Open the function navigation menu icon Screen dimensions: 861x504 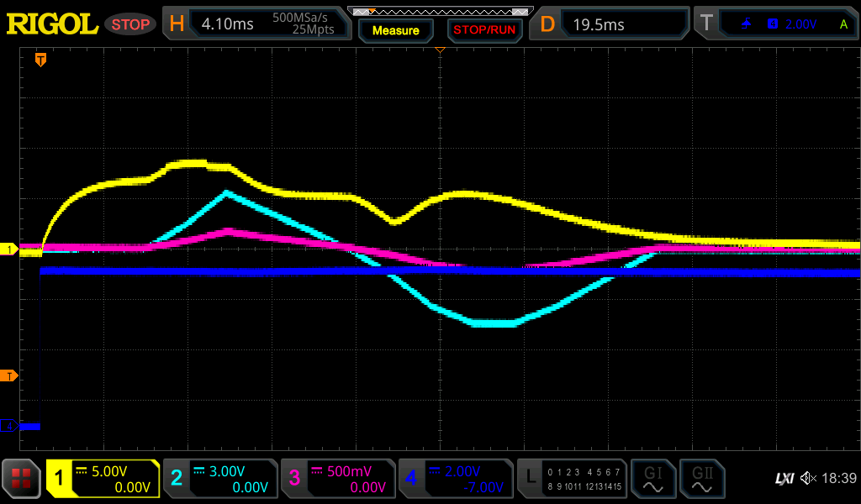click(22, 479)
